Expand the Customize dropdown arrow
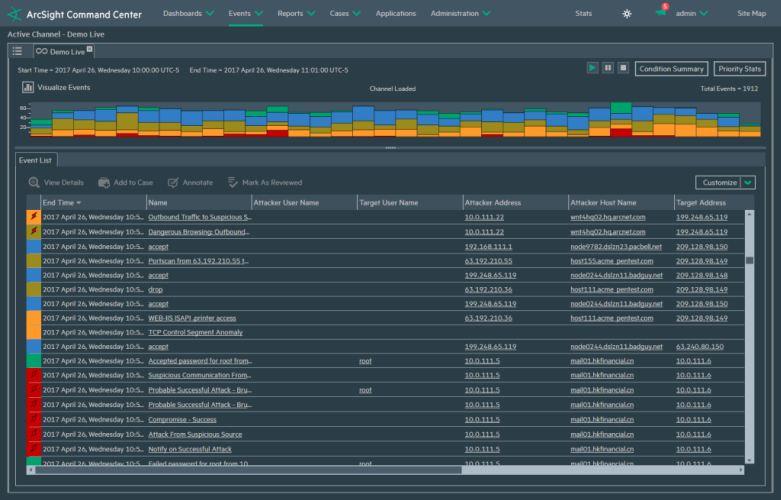781x500 pixels. [x=748, y=183]
